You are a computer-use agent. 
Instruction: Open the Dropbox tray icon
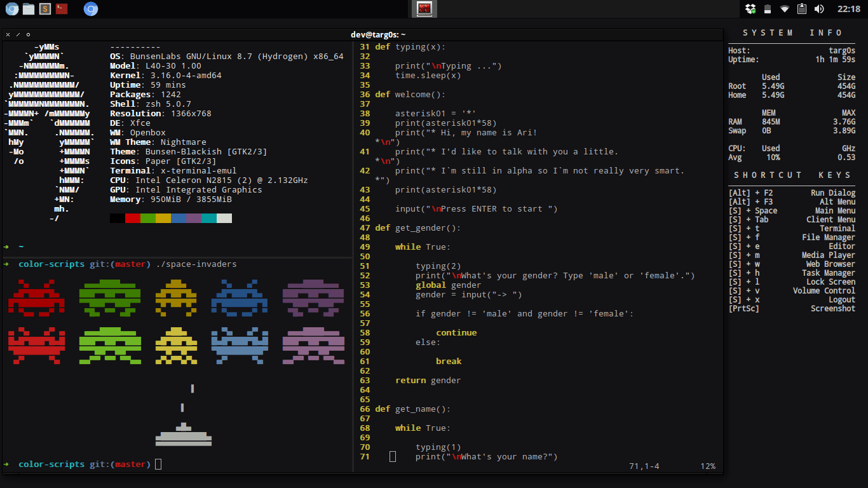pos(750,9)
